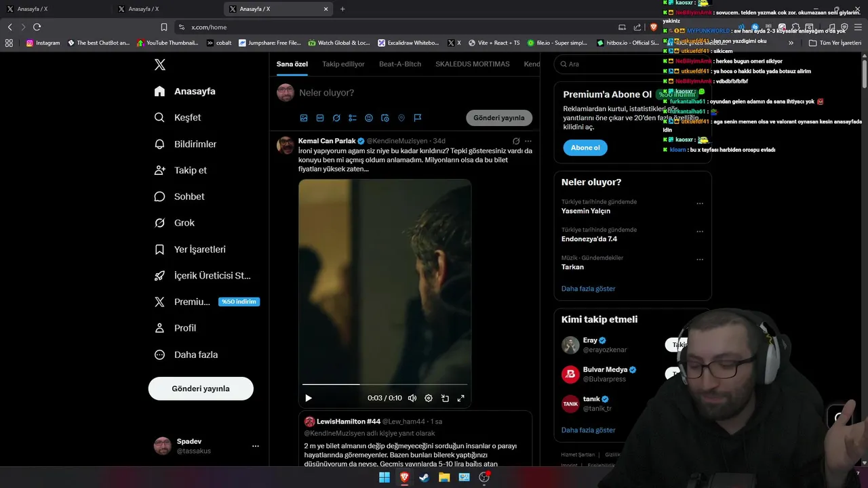Open video settings gear
The width and height of the screenshot is (868, 488).
tap(429, 398)
